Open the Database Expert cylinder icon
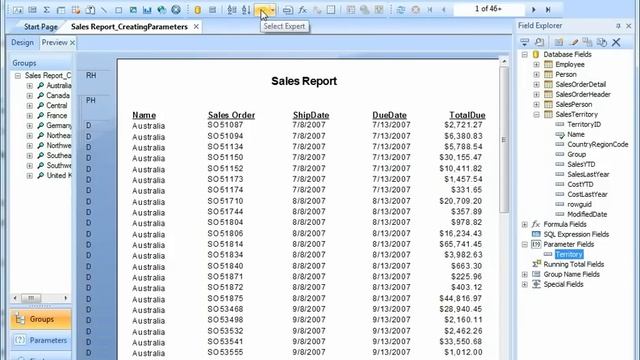Viewport: 640px width, 360px height. pyautogui.click(x=198, y=9)
